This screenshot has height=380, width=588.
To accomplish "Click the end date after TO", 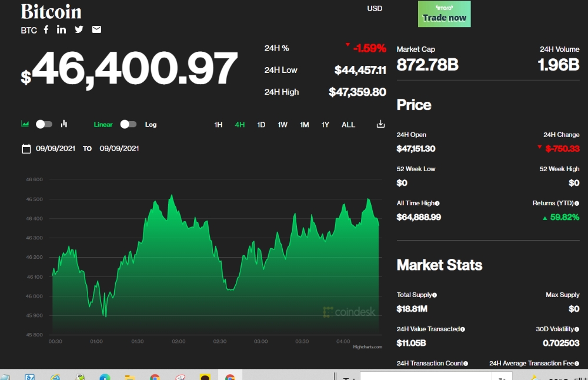I will pos(119,149).
